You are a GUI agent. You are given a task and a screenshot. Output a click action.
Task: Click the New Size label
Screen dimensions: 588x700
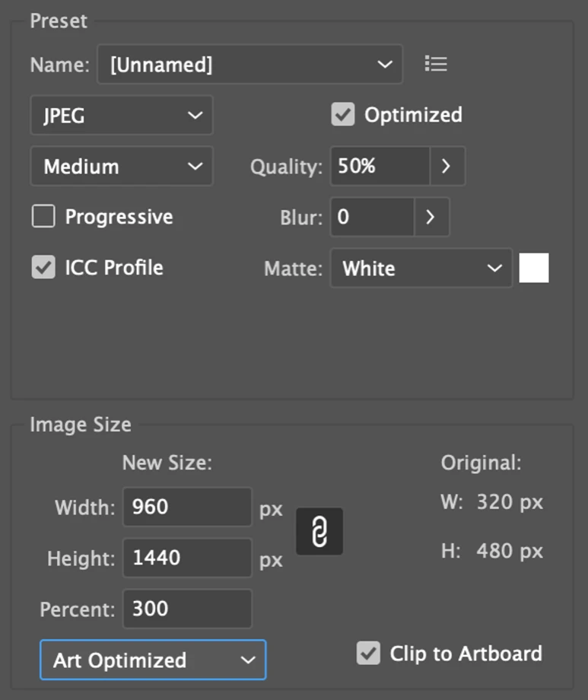(167, 463)
